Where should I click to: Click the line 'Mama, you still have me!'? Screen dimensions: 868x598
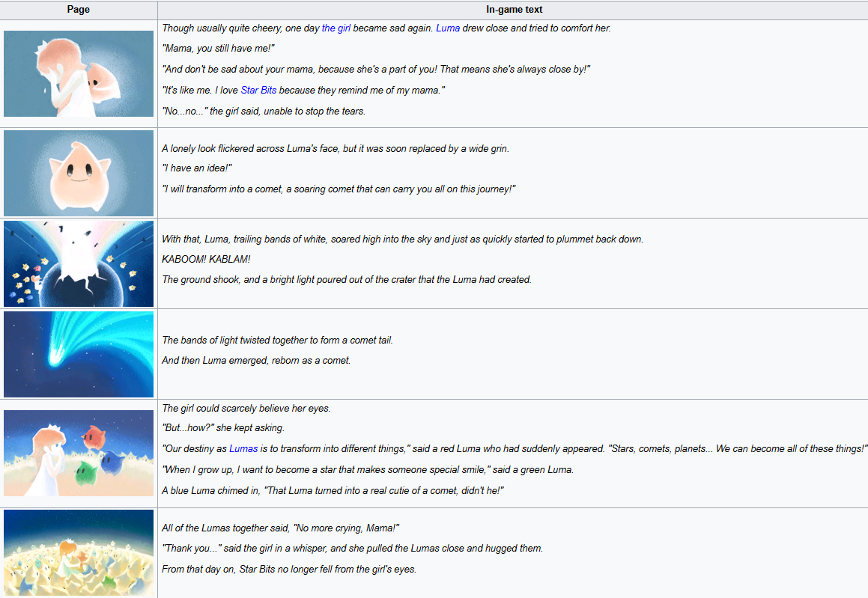(x=218, y=49)
